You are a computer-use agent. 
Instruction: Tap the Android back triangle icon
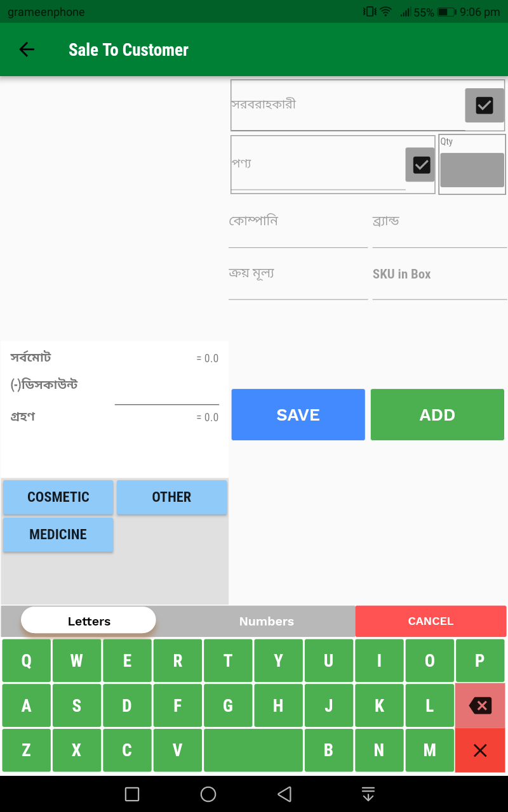click(284, 794)
